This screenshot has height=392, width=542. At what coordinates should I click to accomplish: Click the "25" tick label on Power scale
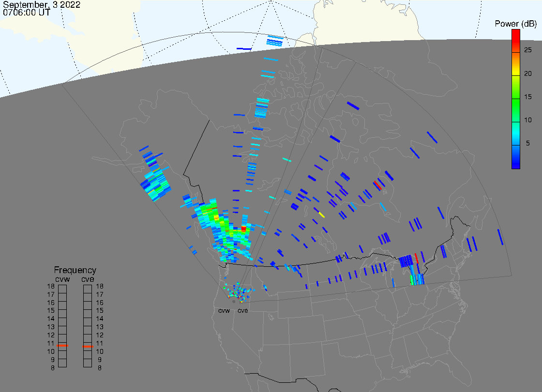coord(528,50)
